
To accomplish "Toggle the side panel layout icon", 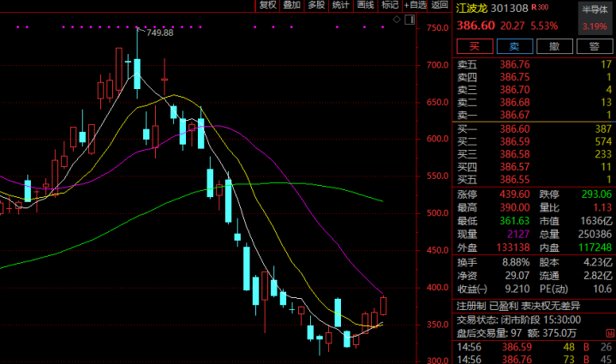I will pyautogui.click(x=410, y=19).
